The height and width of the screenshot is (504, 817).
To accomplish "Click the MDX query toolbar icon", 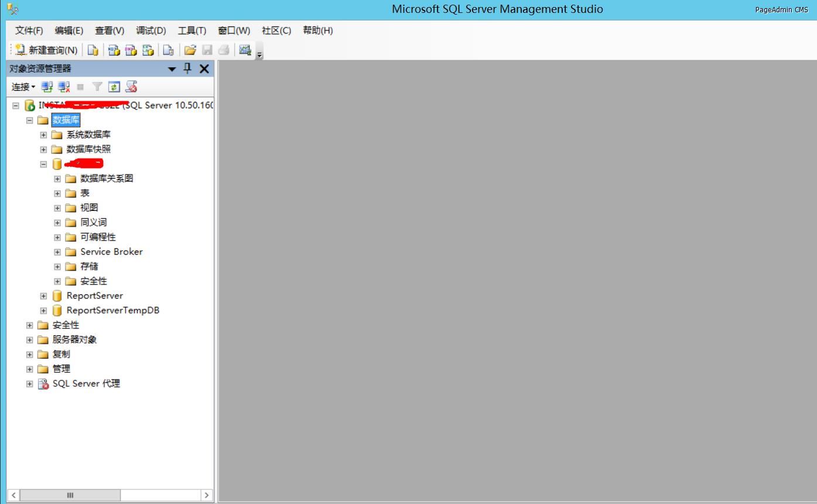I will tap(114, 50).
